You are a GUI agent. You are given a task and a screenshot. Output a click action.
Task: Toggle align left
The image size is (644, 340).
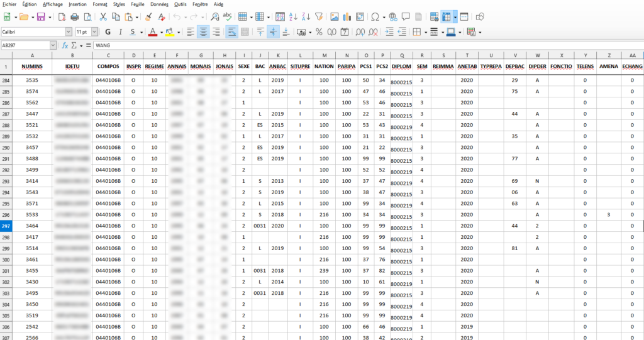[191, 32]
